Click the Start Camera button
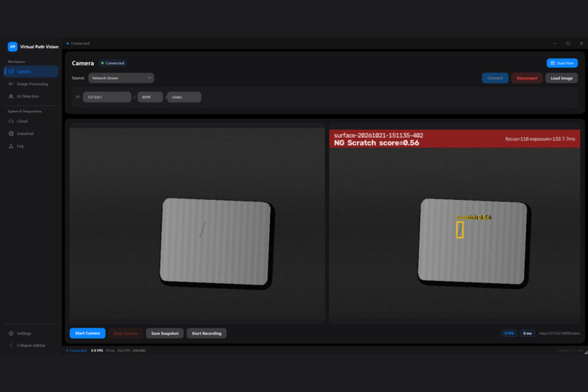This screenshot has height=392, width=588. point(88,333)
